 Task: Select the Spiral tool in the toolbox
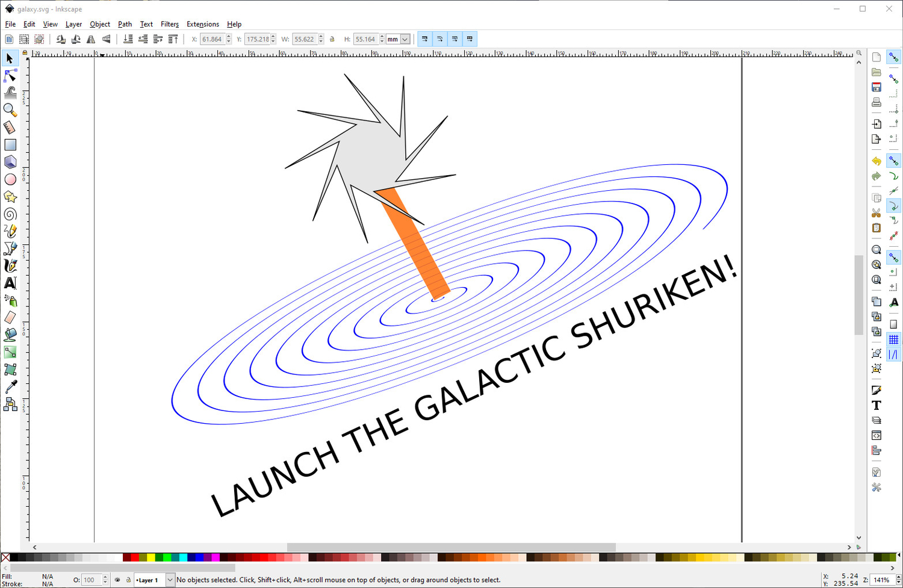(x=10, y=214)
